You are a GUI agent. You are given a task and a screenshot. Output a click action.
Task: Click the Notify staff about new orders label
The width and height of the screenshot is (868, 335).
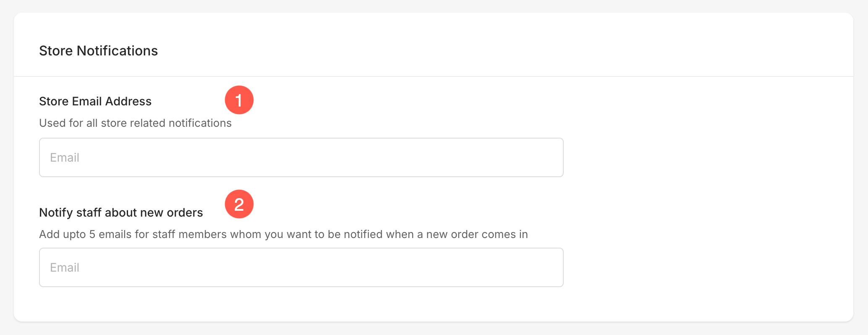tap(121, 212)
